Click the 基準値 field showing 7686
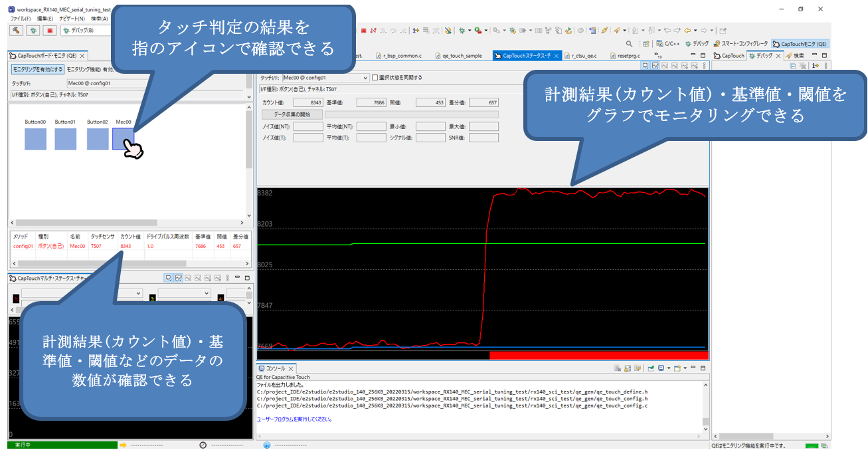 (371, 102)
